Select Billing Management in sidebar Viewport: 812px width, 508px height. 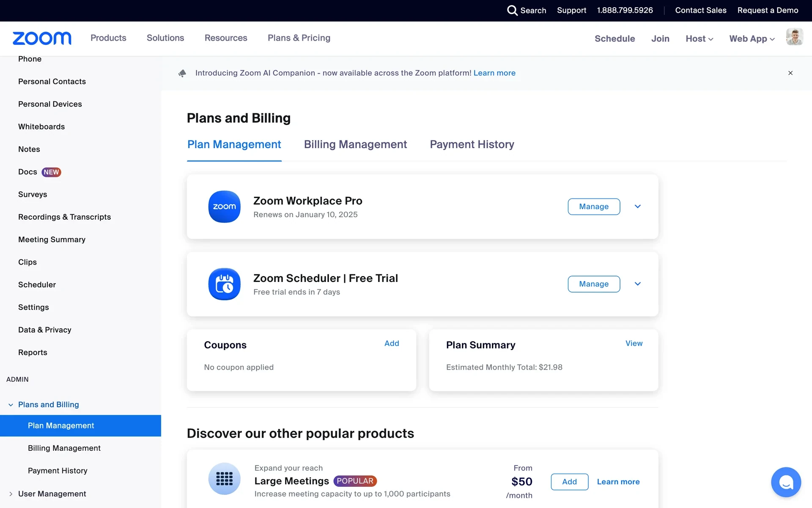point(64,448)
